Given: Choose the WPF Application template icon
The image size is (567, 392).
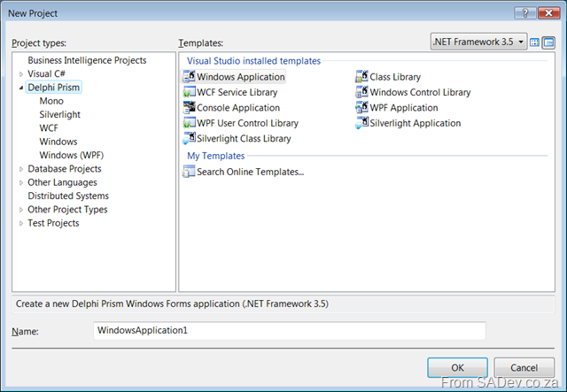Looking at the screenshot, I should pyautogui.click(x=362, y=108).
